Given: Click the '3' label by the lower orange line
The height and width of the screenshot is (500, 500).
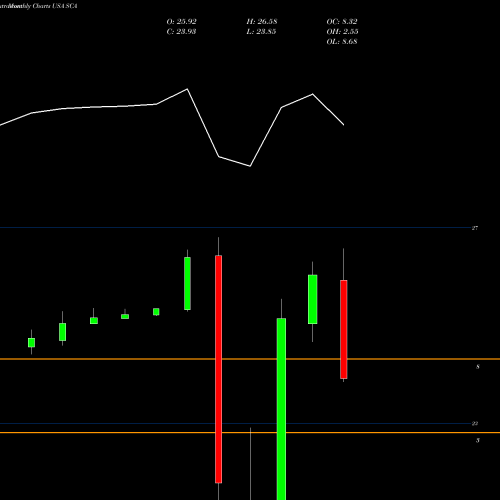Looking at the screenshot, I should (x=478, y=440).
